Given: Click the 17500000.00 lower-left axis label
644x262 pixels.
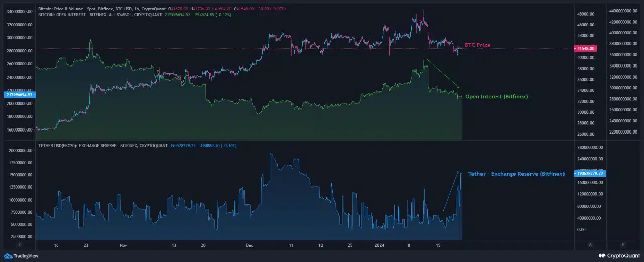Looking at the screenshot, I should [x=20, y=163].
